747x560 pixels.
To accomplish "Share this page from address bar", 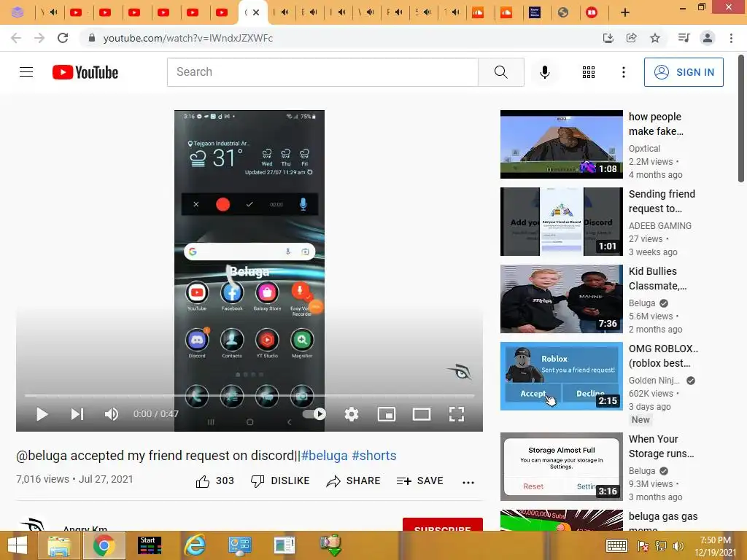I will point(631,38).
